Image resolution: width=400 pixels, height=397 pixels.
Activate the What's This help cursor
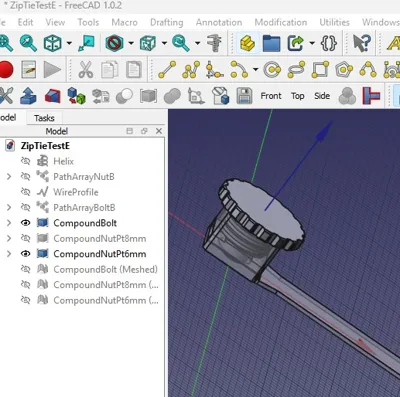(x=362, y=43)
